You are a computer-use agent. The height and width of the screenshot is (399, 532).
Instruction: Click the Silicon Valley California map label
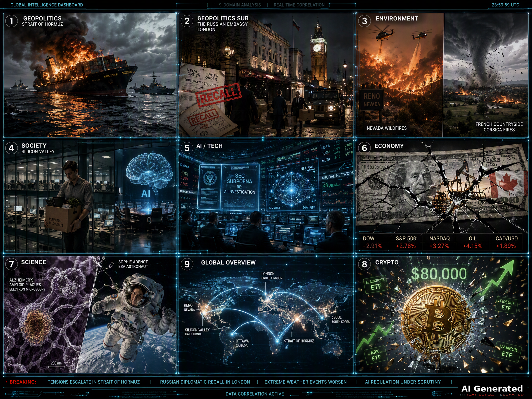pos(197,332)
